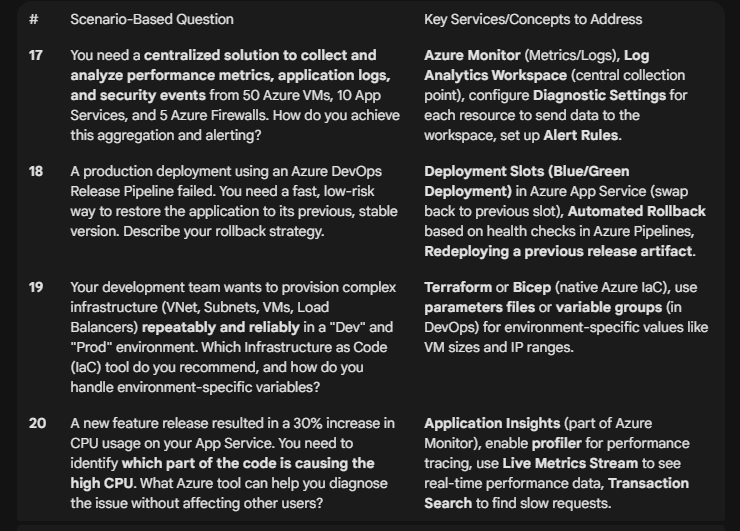740x531 pixels.
Task: Click the bold "Bicep" word
Action: [x=532, y=287]
